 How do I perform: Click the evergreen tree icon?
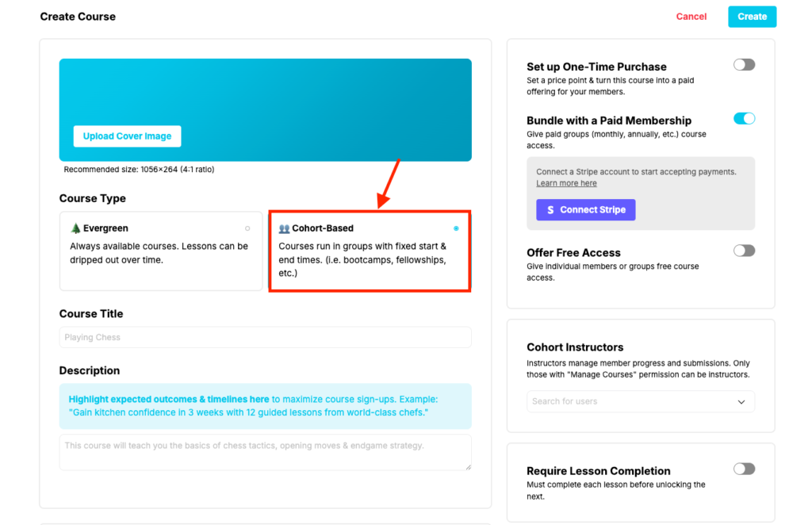point(76,228)
